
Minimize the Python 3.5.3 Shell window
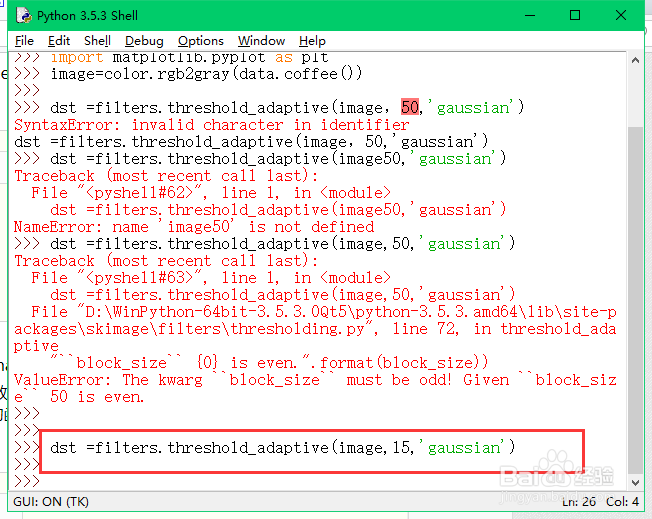click(x=530, y=15)
